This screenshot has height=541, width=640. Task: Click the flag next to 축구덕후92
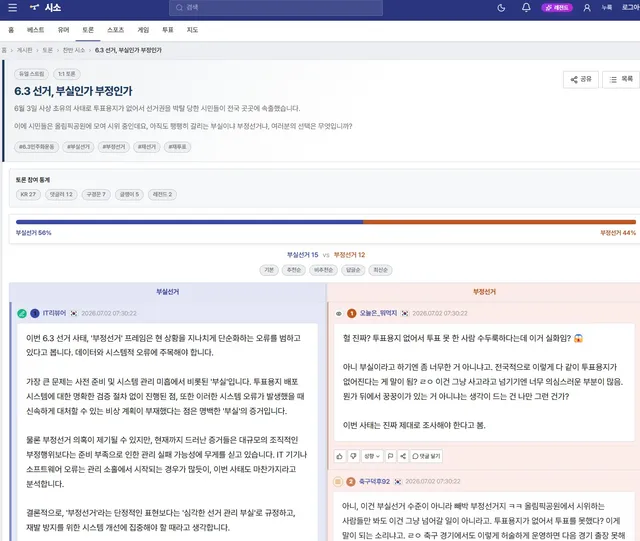point(398,482)
